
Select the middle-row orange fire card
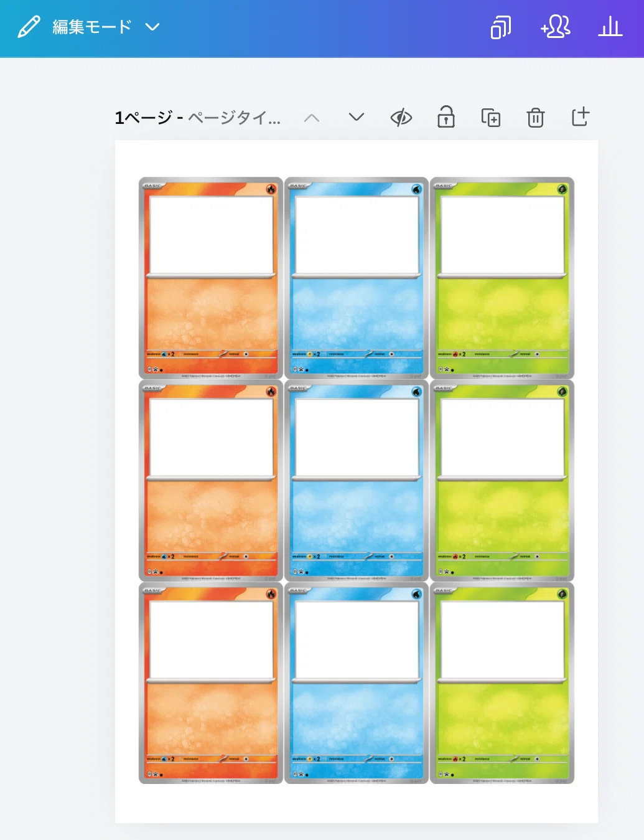tap(211, 480)
